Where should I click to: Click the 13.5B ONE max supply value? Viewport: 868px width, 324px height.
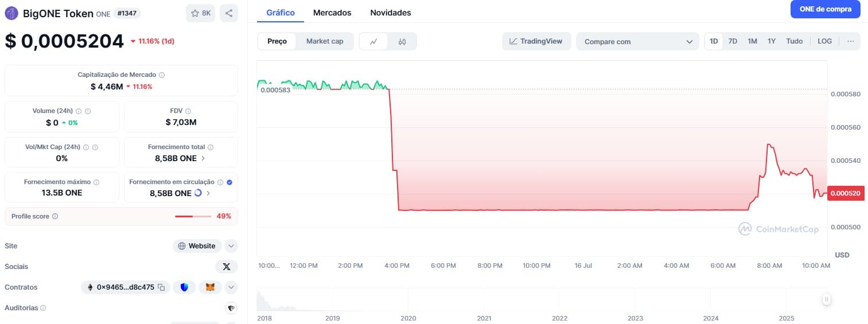62,193
